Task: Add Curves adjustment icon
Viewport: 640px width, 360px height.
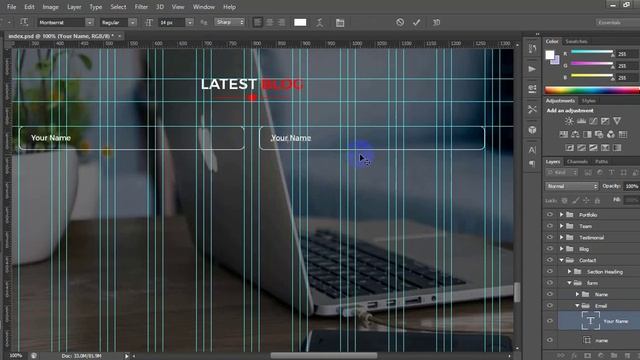Action: click(593, 121)
